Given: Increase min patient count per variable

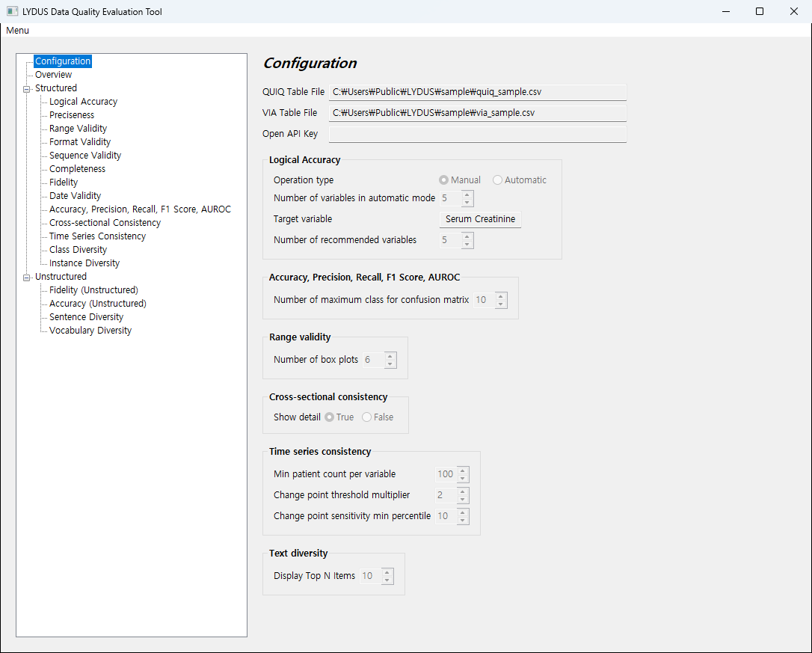Looking at the screenshot, I should pyautogui.click(x=463, y=470).
